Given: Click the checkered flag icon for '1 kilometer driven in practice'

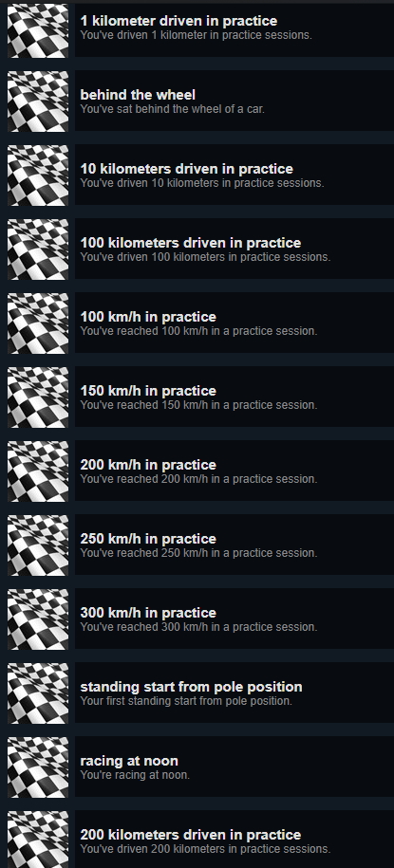Looking at the screenshot, I should click(x=38, y=30).
